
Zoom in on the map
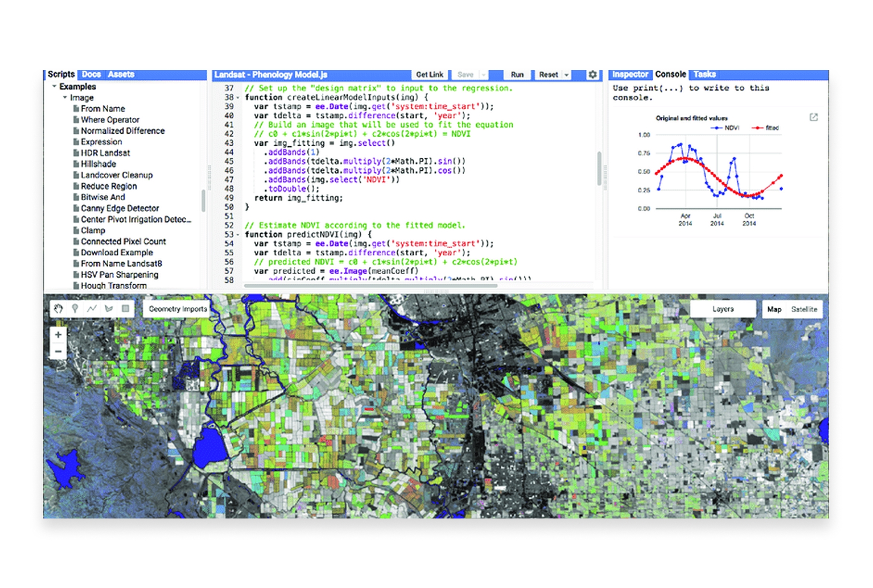57,334
